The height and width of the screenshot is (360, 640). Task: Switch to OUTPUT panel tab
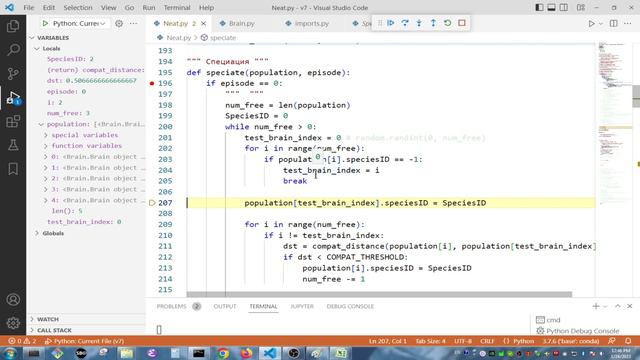[x=225, y=306]
